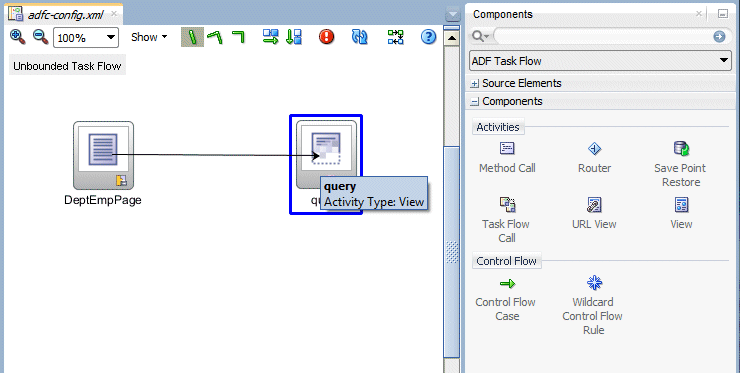
Task: Switch to adfc-config.xml tab
Action: [x=65, y=15]
